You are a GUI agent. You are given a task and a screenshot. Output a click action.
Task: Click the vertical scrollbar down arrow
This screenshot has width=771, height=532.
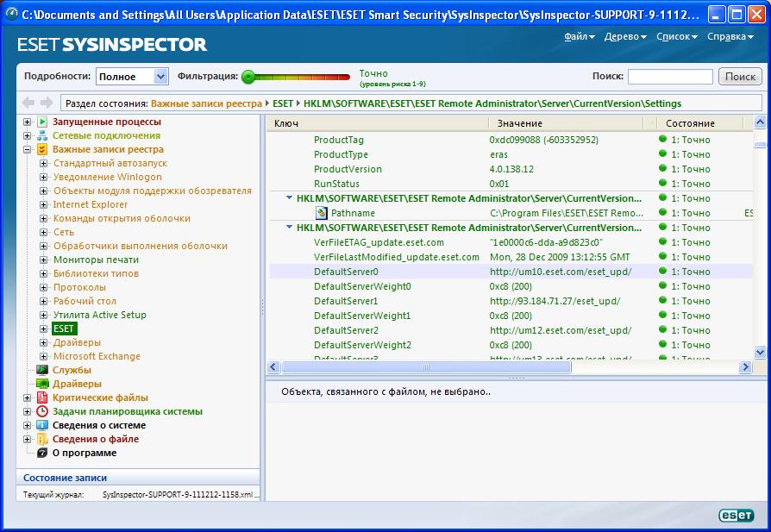point(760,352)
